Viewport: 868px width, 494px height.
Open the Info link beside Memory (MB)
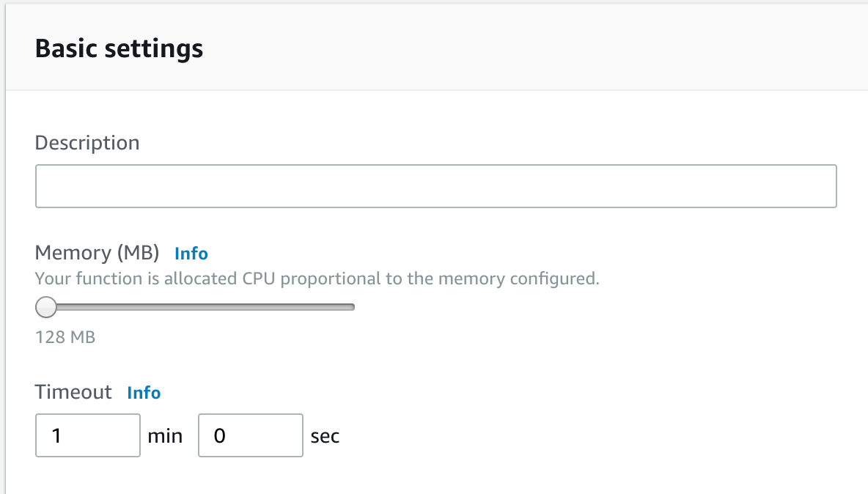coord(191,254)
